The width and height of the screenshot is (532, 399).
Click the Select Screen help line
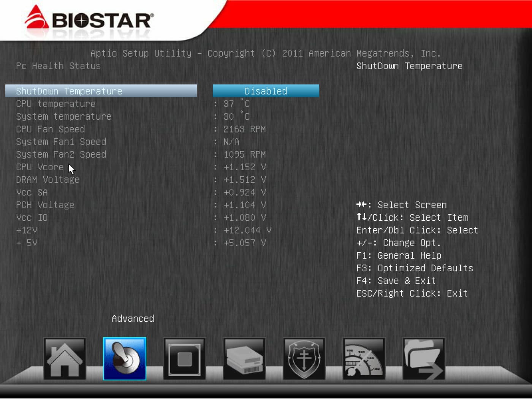coord(402,205)
